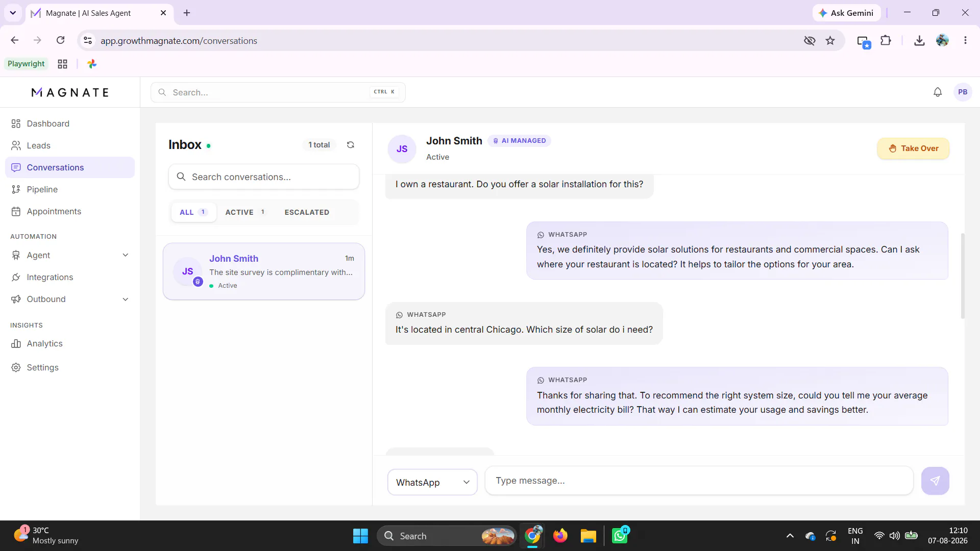
Task: Click the taskbar Search box
Action: coord(446,536)
